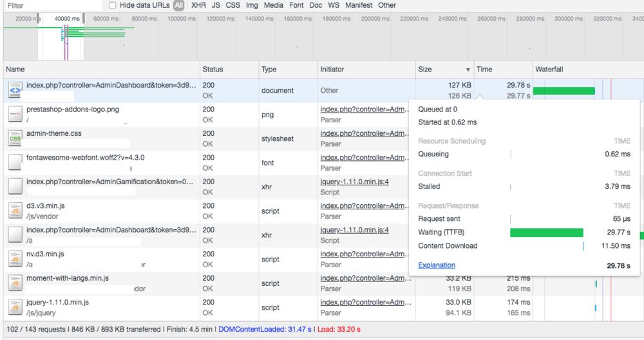Screen dimensions: 644x340
Task: Select the All filter type
Action: 178,5
